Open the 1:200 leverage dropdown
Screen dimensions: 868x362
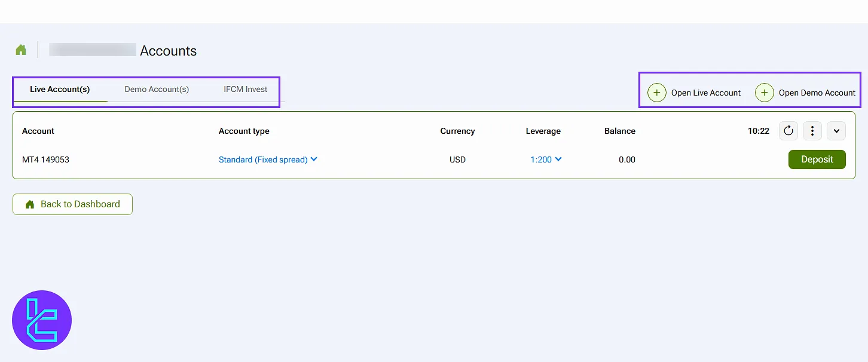pos(546,159)
